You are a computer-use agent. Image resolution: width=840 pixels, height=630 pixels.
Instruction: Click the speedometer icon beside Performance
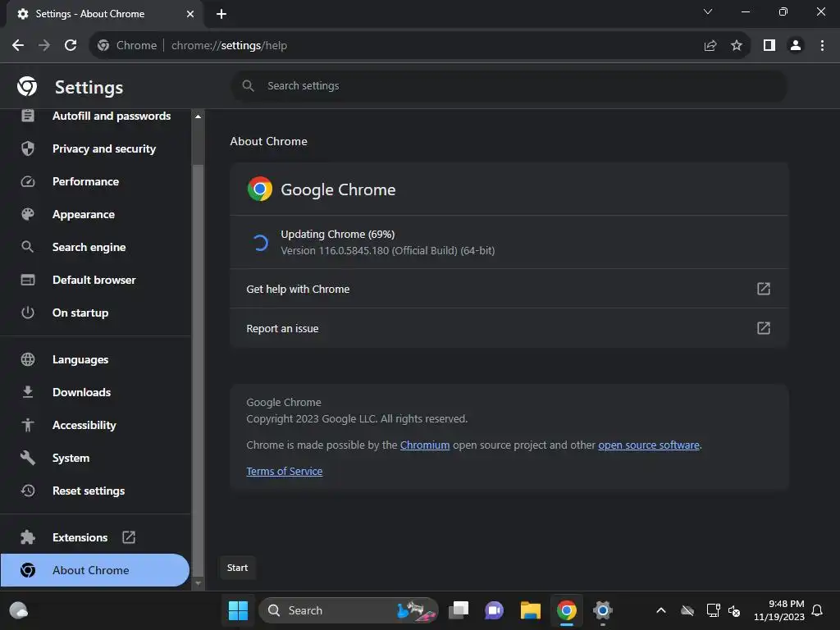[28, 181]
